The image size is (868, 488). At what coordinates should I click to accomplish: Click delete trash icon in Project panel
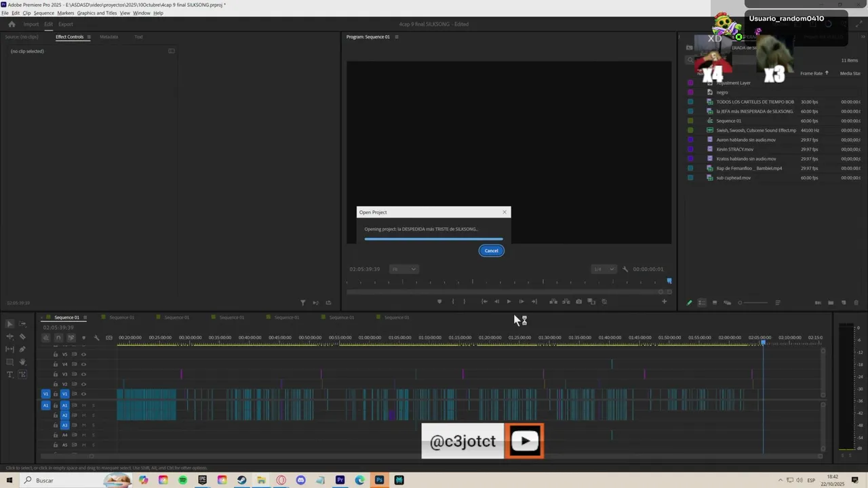coord(856,303)
